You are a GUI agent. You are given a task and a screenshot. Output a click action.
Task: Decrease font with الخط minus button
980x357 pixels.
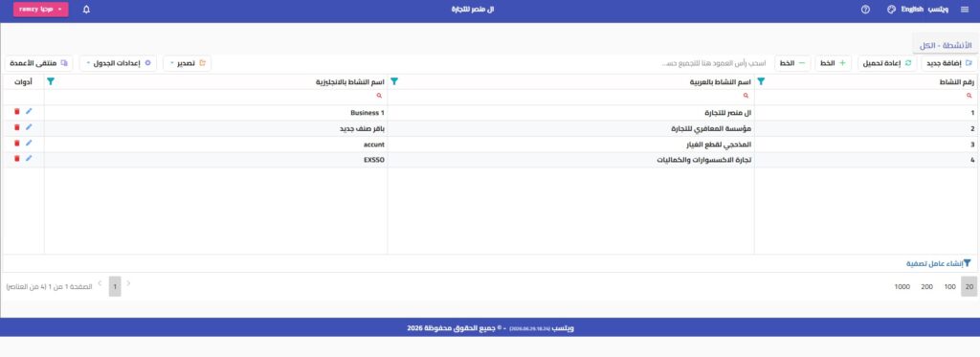(x=792, y=63)
